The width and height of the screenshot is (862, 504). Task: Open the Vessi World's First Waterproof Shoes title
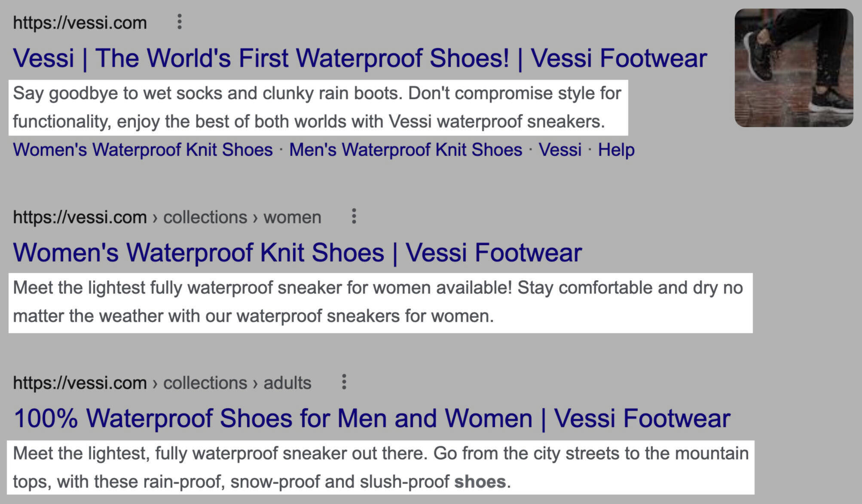(x=360, y=58)
